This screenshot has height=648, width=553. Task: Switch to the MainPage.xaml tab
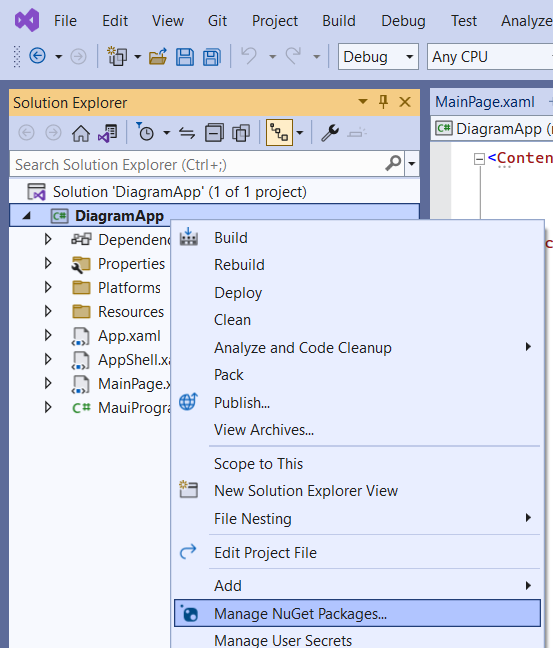coord(485,102)
